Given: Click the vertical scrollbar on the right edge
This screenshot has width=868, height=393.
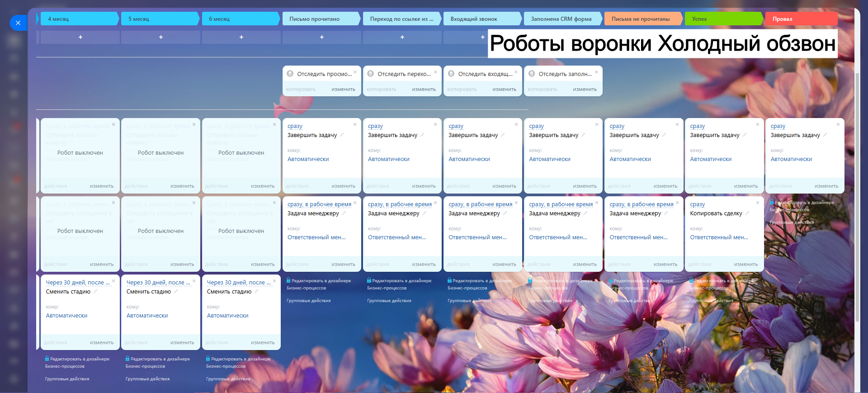Looking at the screenshot, I should [x=857, y=197].
